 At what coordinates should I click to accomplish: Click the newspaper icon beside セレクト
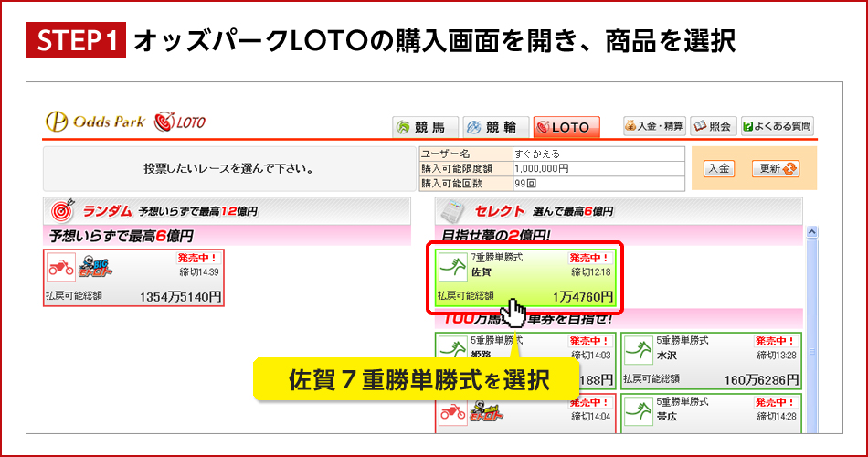coord(453,211)
